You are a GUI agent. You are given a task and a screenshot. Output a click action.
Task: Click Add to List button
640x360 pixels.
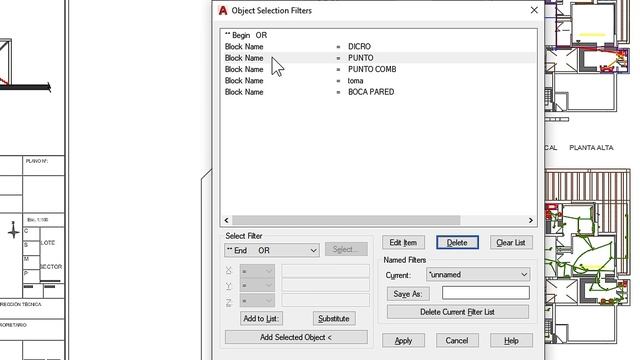pos(261,318)
